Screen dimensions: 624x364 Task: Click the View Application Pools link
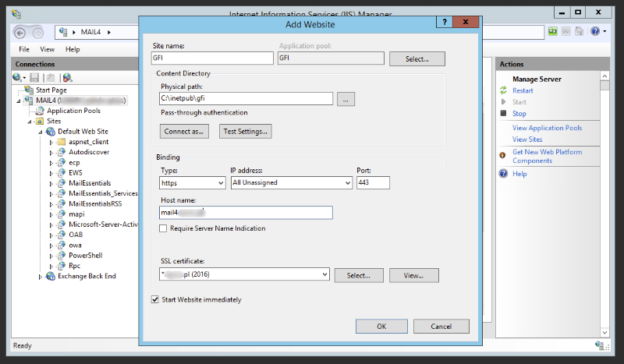[547, 128]
